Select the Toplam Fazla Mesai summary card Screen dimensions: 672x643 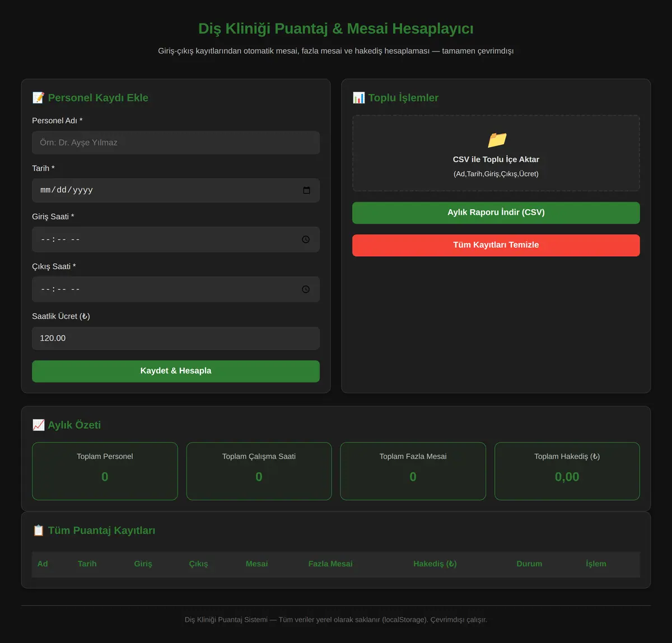[x=413, y=471]
